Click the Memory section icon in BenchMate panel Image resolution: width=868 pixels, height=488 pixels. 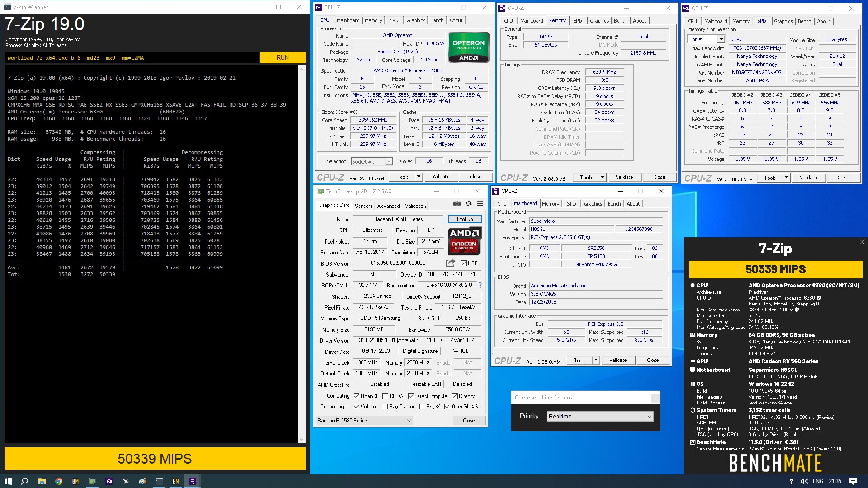pyautogui.click(x=693, y=335)
